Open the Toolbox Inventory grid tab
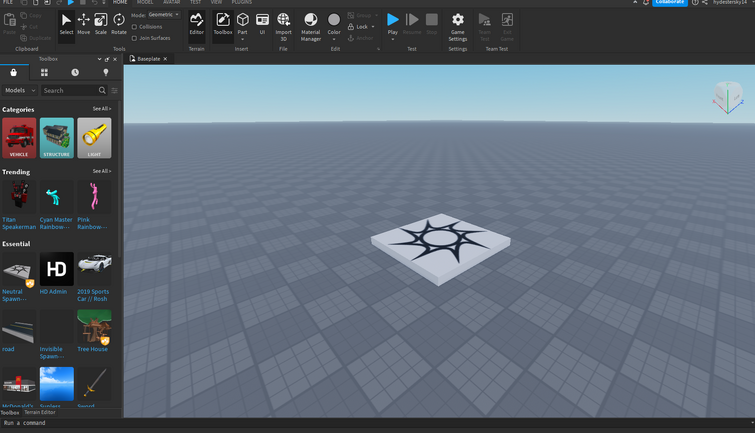Screen dimensions: 755x433 [x=44, y=72]
